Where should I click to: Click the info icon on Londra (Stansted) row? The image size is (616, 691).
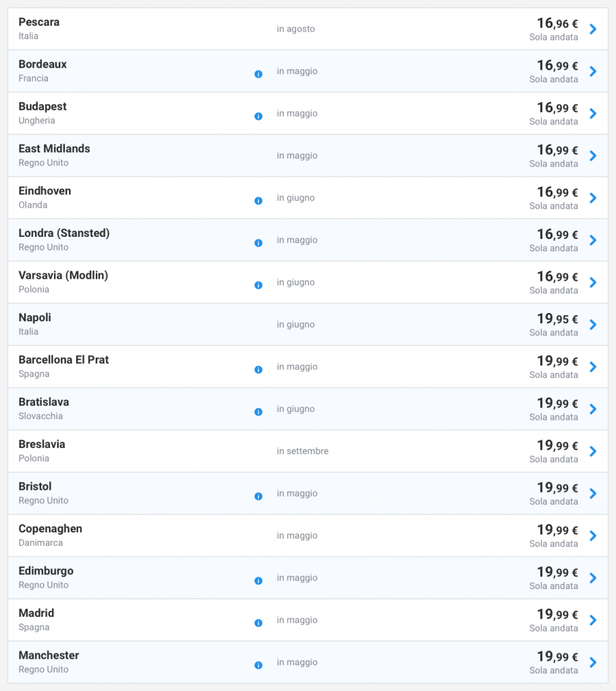pos(258,243)
